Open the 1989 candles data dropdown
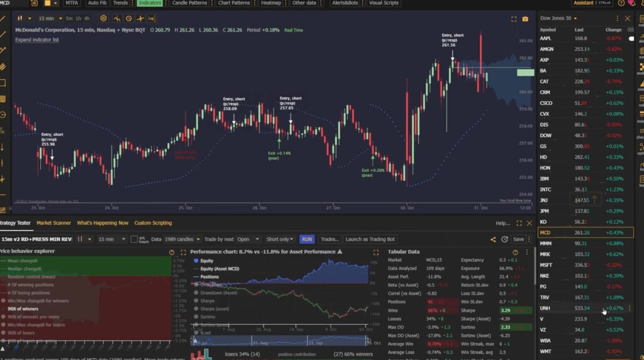Screen dimensions: 644x360 (182, 239)
